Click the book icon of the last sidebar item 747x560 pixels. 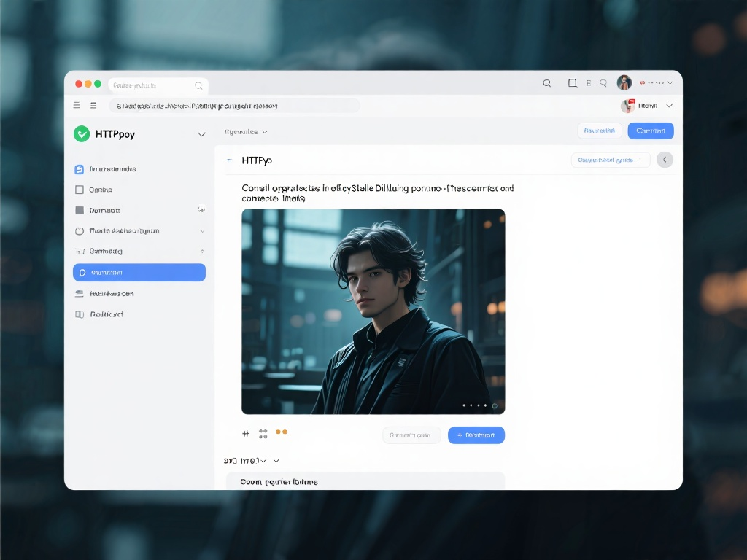click(80, 314)
